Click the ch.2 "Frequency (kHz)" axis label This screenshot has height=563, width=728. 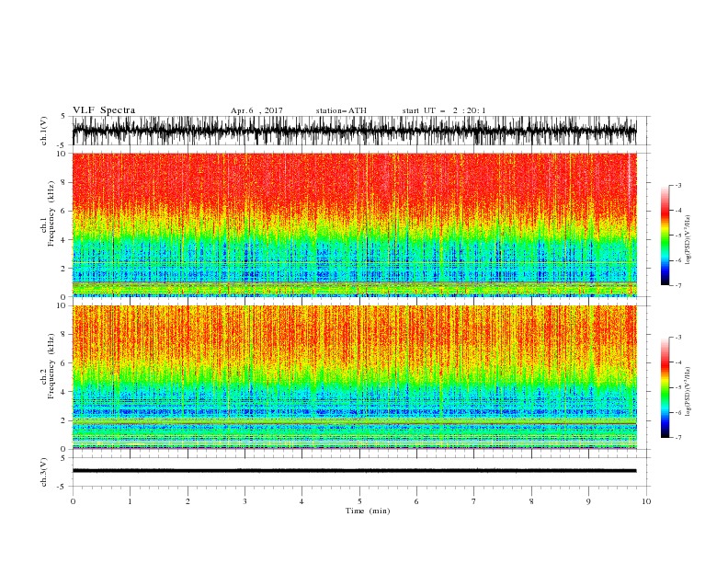(x=51, y=366)
